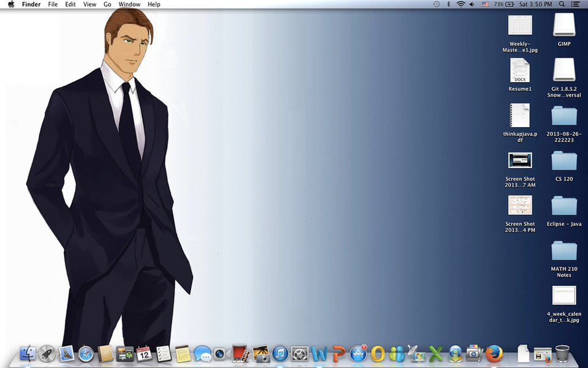588x368 pixels.
Task: Click the Bluetooth status icon
Action: (x=448, y=4)
